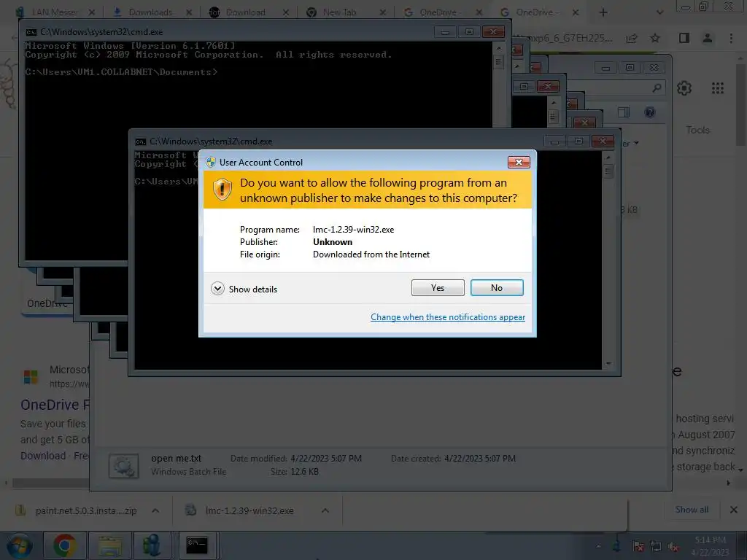
Task: Click No in the User Account Control dialog
Action: pos(496,287)
